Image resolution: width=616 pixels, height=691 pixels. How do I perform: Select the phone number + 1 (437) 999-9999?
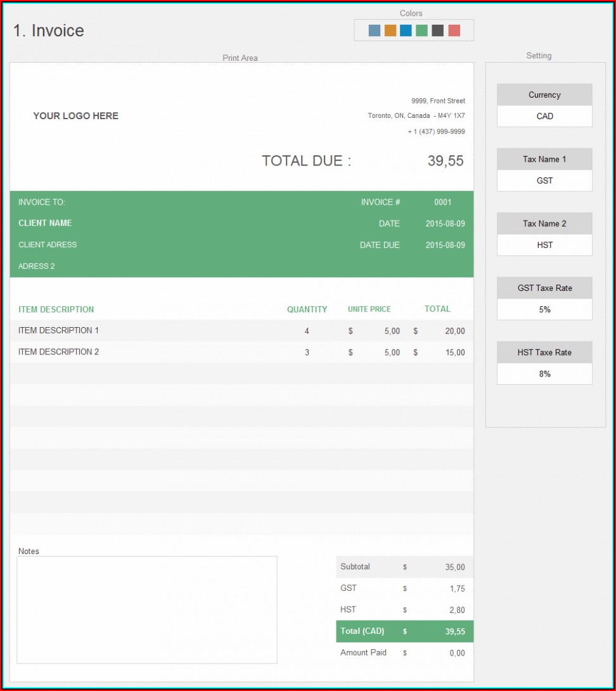click(x=436, y=132)
